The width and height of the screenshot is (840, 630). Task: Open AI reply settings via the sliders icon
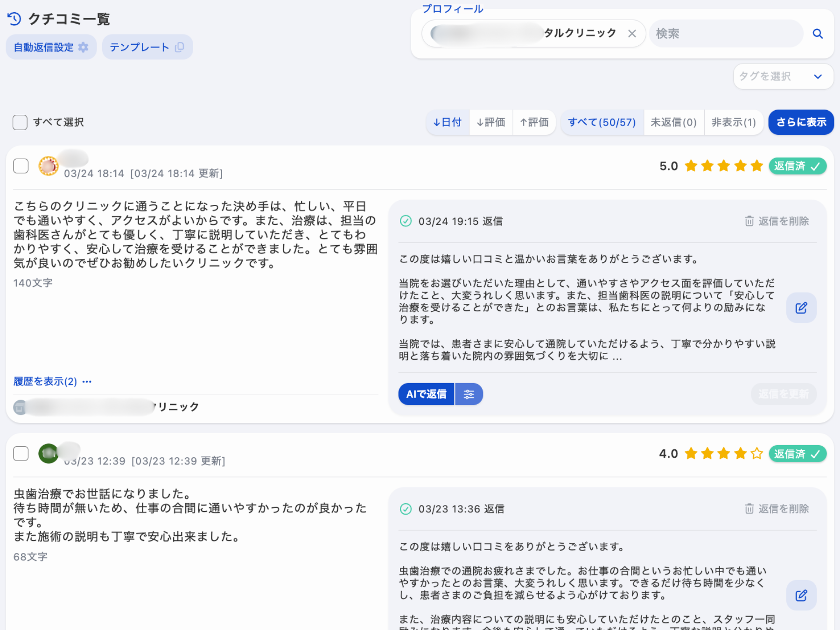click(x=469, y=394)
